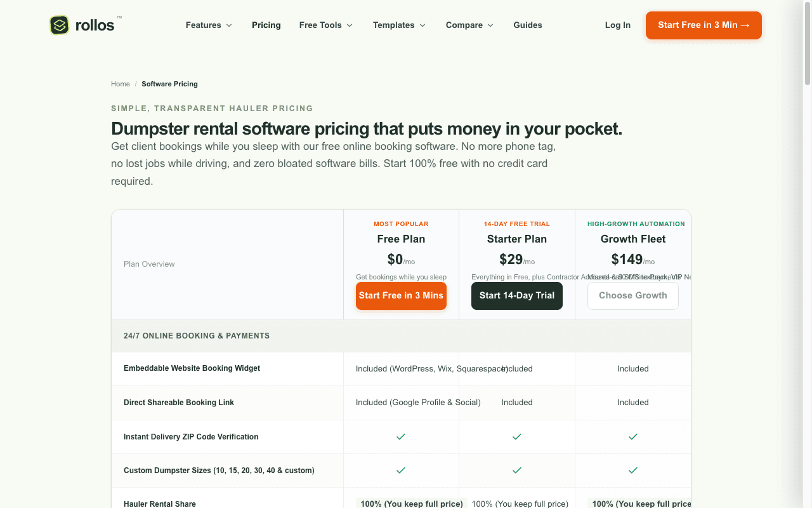Click Instant Delivery ZIP Code Verification label
The image size is (812, 508).
pyautogui.click(x=191, y=437)
